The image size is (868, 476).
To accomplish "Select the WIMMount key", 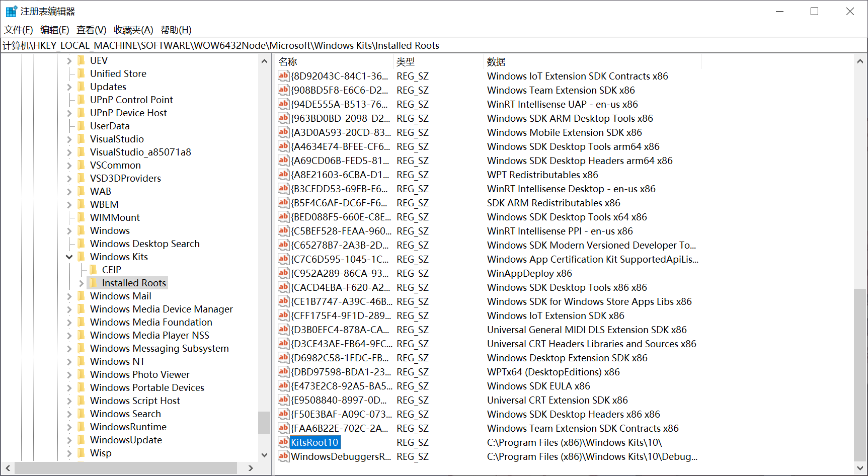I will tap(115, 217).
